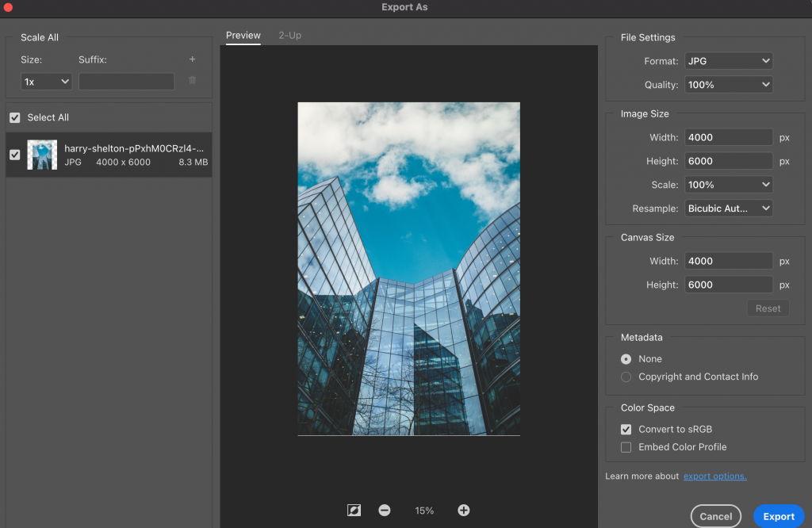Click the Canvas Size Width field
The height and width of the screenshot is (528, 812).
729,262
